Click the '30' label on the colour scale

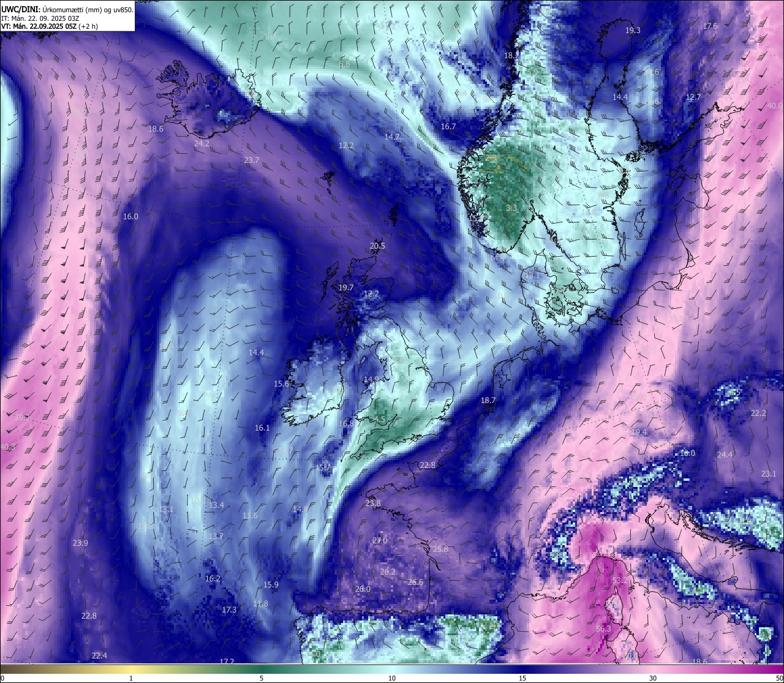pyautogui.click(x=653, y=678)
